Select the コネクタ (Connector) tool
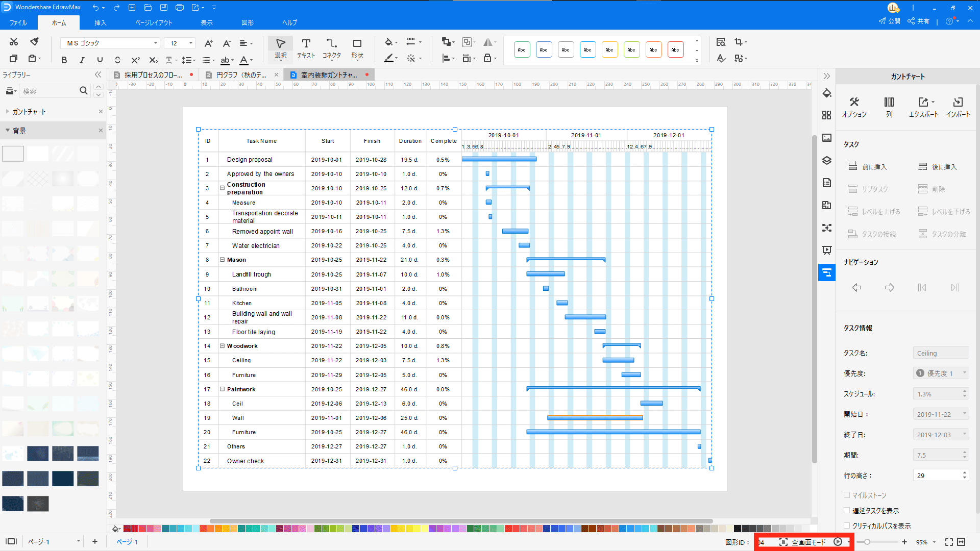The width and height of the screenshot is (980, 551). click(x=331, y=44)
